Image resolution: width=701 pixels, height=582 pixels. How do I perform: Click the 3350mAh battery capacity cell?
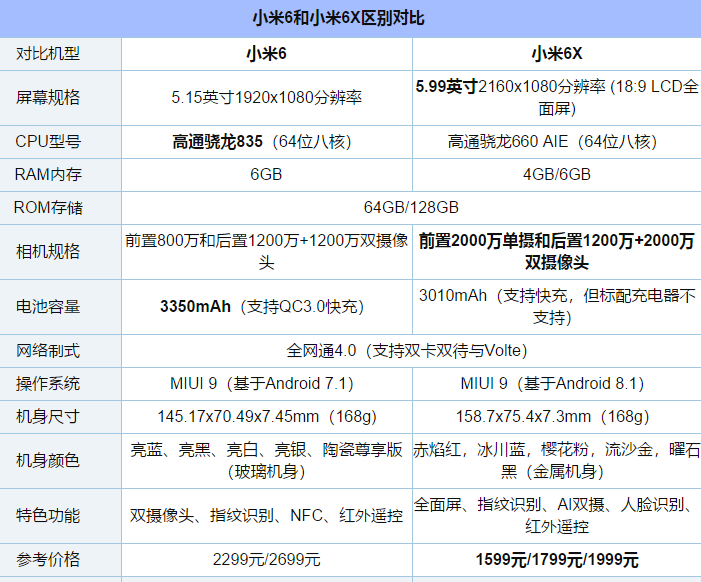(x=266, y=306)
